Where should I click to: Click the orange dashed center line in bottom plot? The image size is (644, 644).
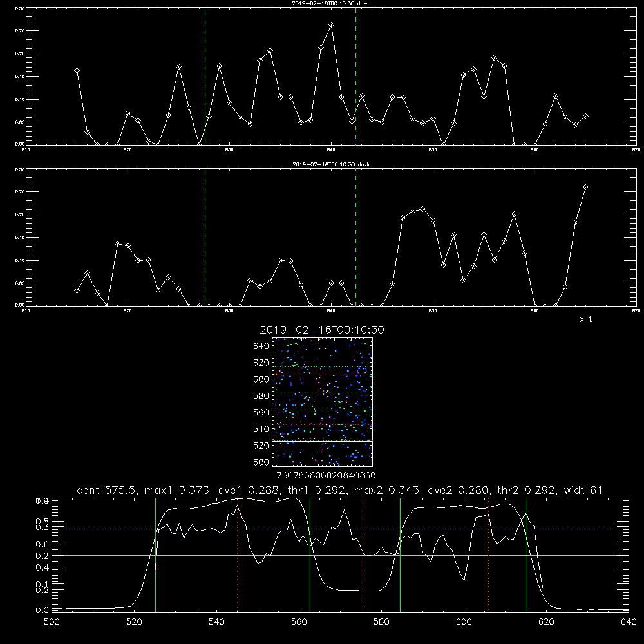point(363,555)
